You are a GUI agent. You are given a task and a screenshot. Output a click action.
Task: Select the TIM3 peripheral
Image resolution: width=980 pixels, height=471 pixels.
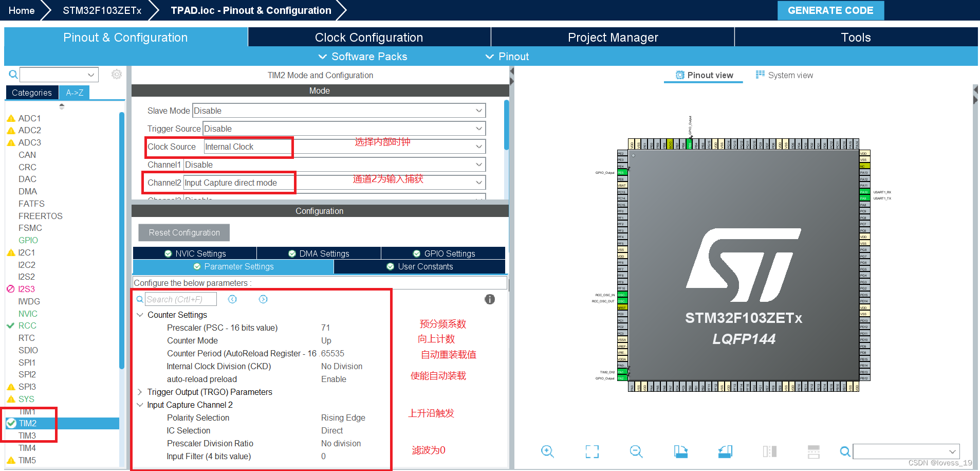click(x=27, y=436)
